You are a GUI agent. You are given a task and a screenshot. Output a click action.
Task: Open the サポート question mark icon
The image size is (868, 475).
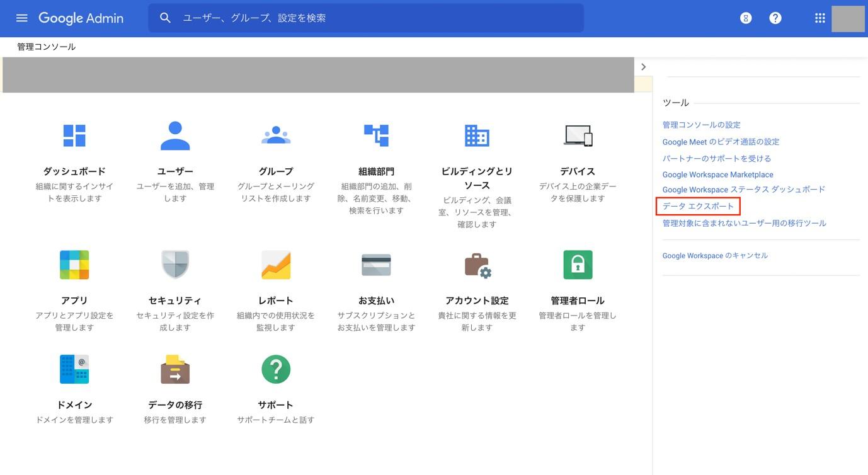tap(274, 369)
